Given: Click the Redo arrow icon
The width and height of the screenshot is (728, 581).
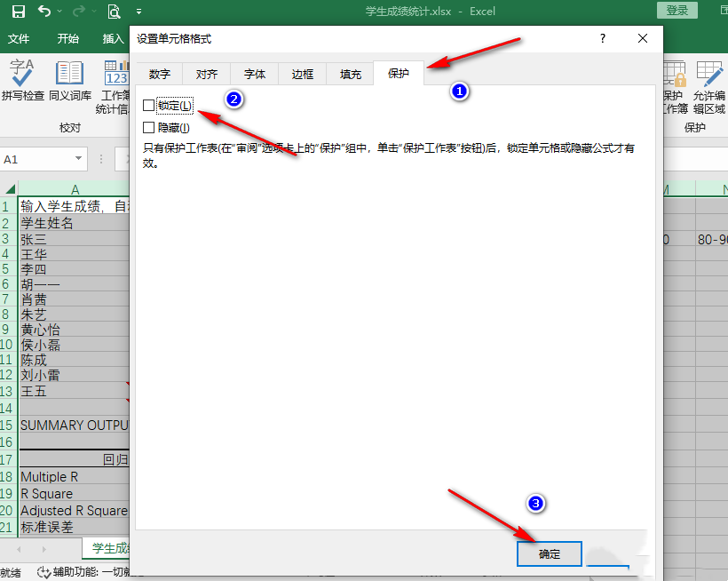Looking at the screenshot, I should [79, 11].
